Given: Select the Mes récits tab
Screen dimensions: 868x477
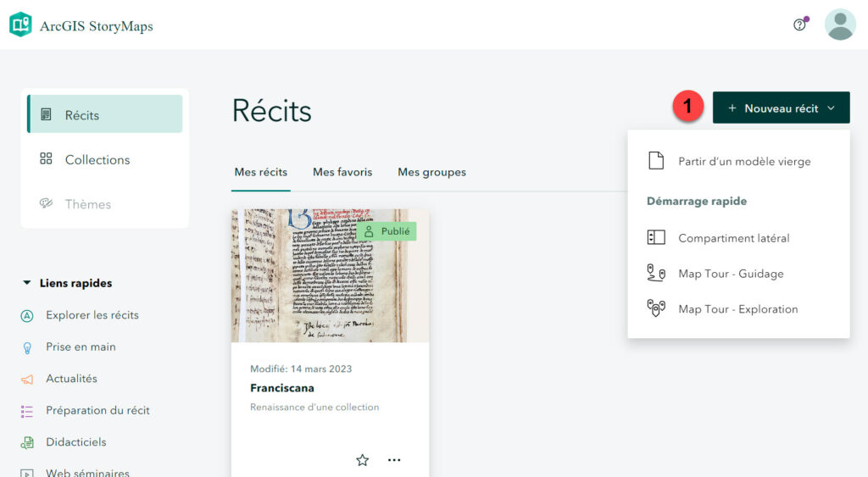Looking at the screenshot, I should 261,172.
